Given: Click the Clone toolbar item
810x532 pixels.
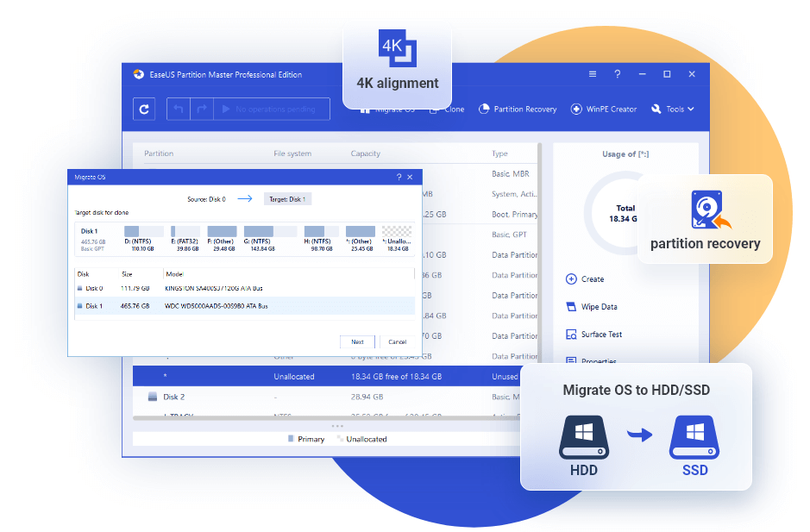Looking at the screenshot, I should click(x=453, y=110).
